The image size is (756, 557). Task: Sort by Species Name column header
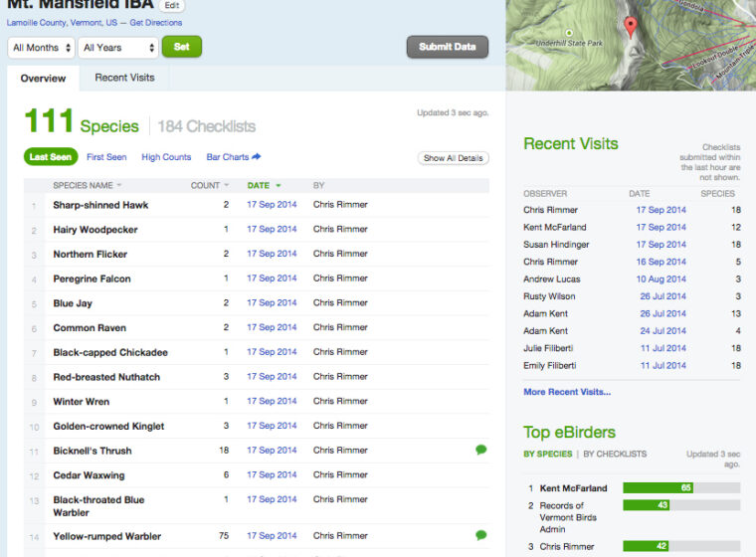pos(87,185)
